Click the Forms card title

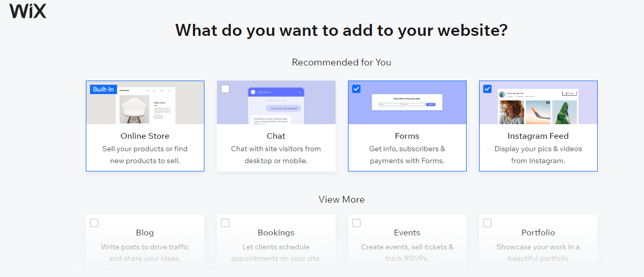click(x=407, y=136)
